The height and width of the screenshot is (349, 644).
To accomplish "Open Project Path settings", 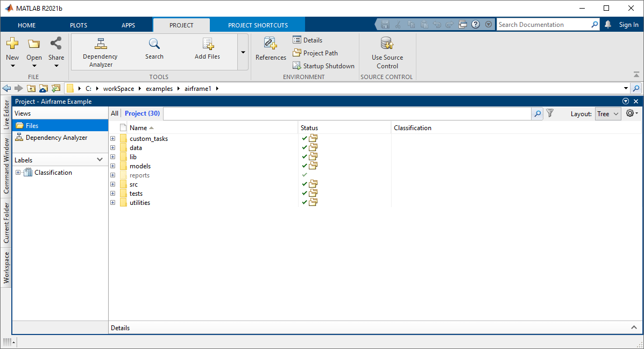I will tap(315, 53).
